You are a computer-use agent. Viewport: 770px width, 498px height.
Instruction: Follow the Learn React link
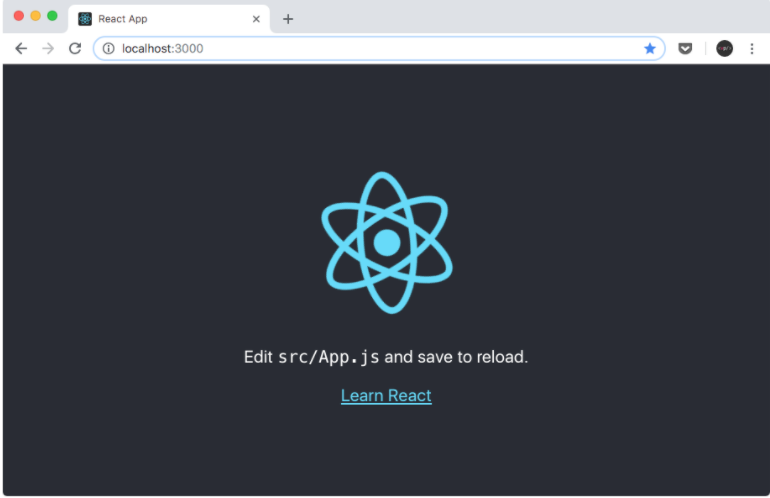click(386, 395)
